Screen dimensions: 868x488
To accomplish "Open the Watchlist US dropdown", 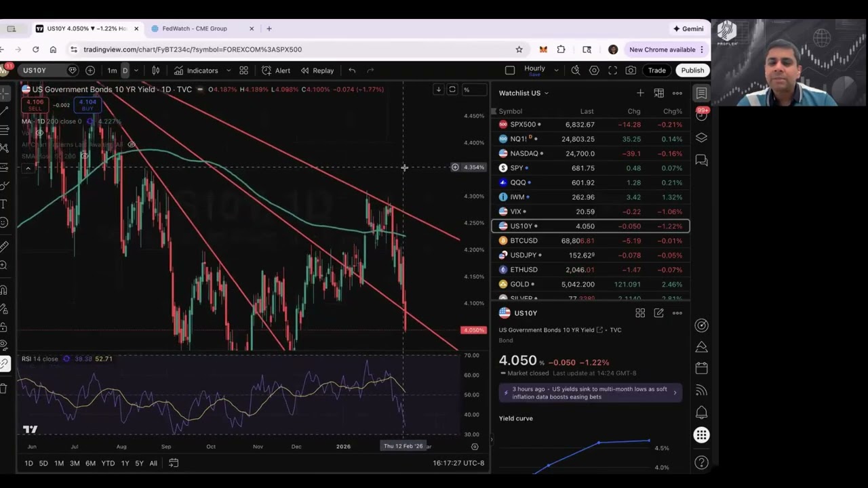I will (x=524, y=93).
